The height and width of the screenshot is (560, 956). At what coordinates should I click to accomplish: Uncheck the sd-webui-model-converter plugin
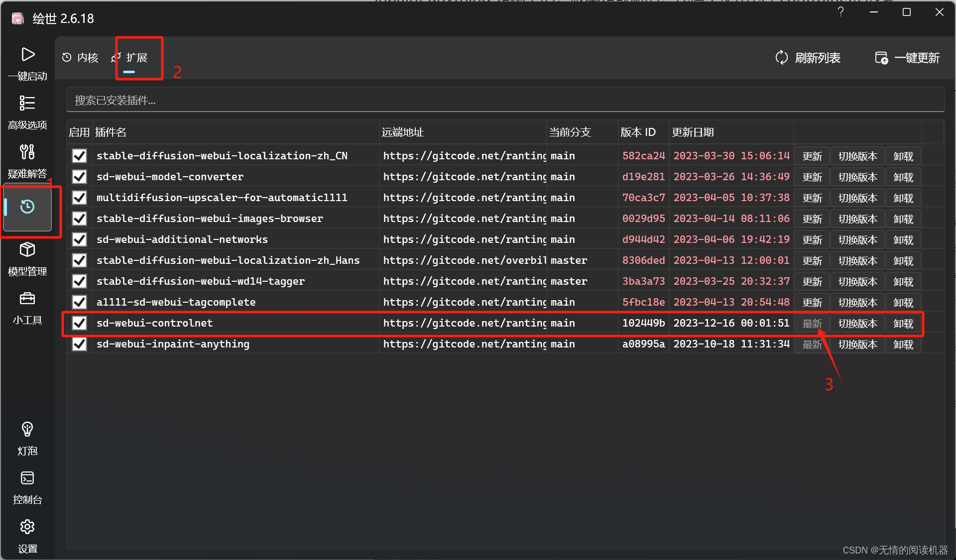click(80, 177)
